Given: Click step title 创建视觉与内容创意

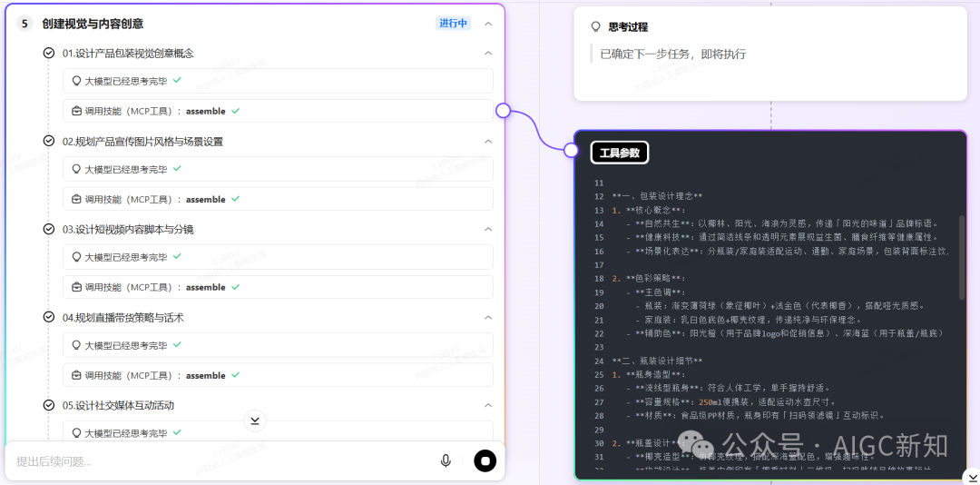Looking at the screenshot, I should [93, 24].
